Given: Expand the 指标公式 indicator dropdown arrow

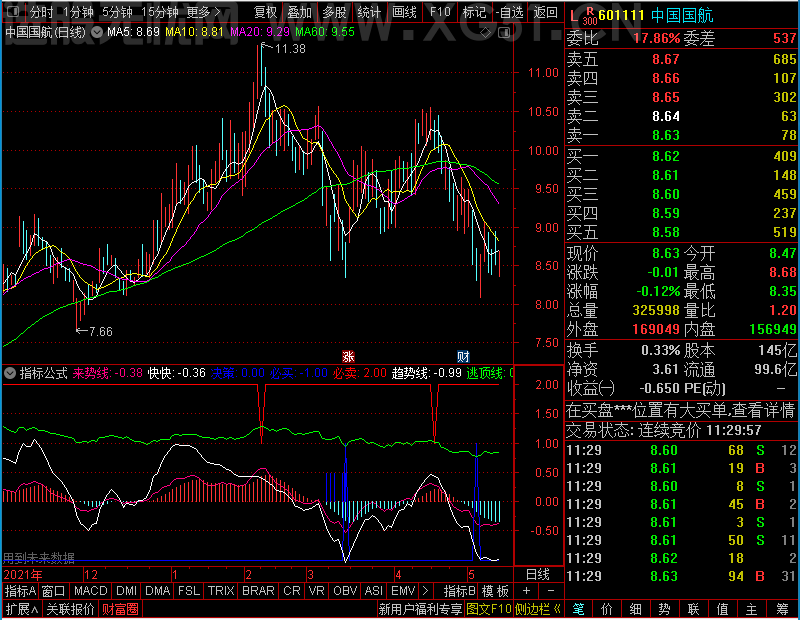Looking at the screenshot, I should point(10,373).
